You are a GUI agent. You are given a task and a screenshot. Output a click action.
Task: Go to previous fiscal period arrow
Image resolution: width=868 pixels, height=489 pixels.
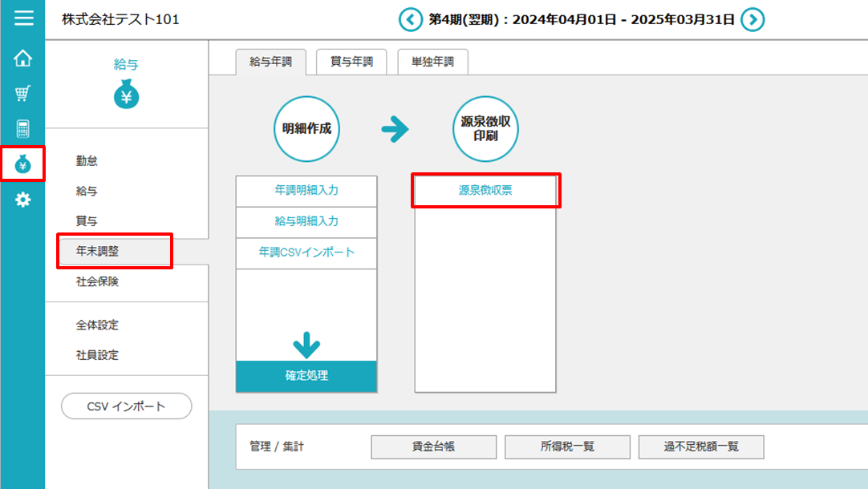411,19
